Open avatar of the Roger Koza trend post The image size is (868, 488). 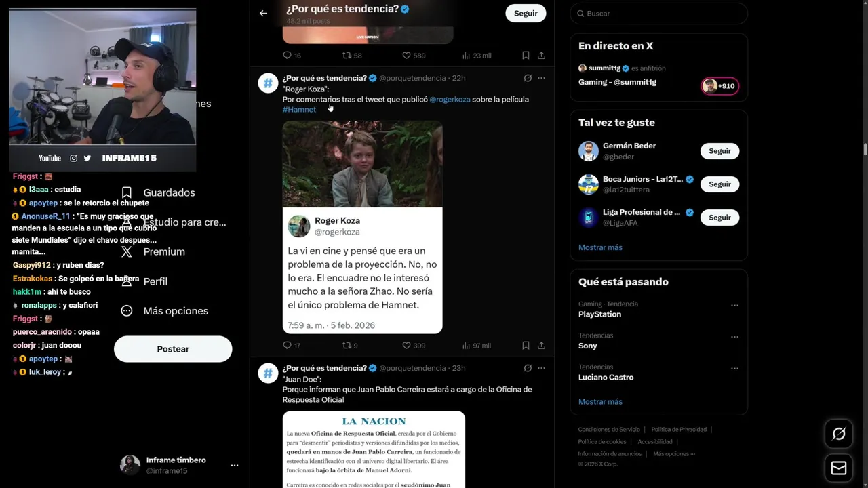pos(268,83)
